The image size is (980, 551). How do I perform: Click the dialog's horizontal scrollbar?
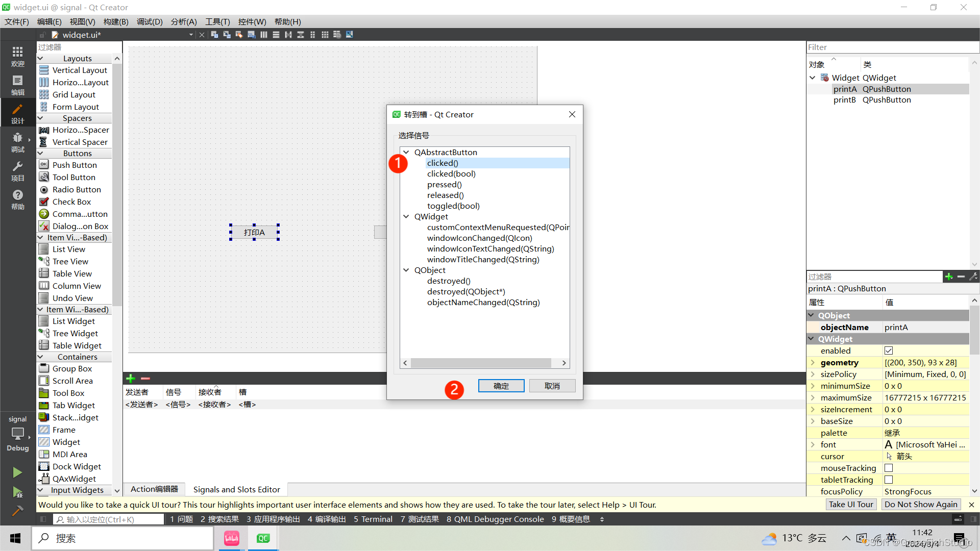click(x=481, y=363)
